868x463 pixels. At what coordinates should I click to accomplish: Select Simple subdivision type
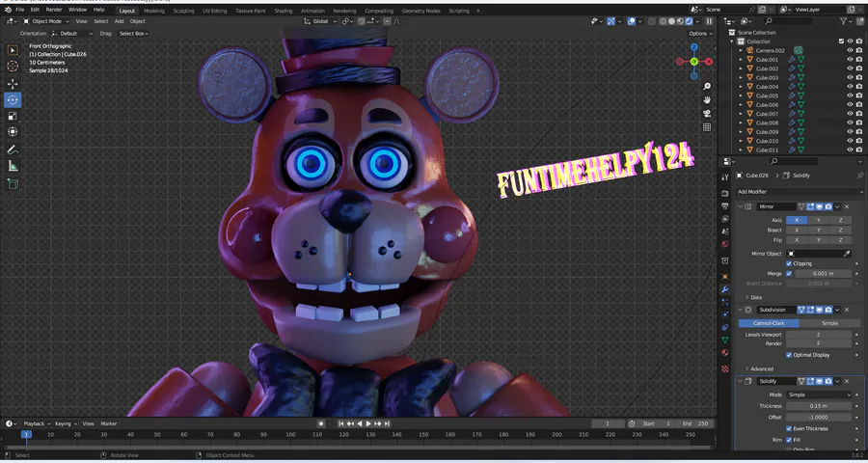coord(829,323)
